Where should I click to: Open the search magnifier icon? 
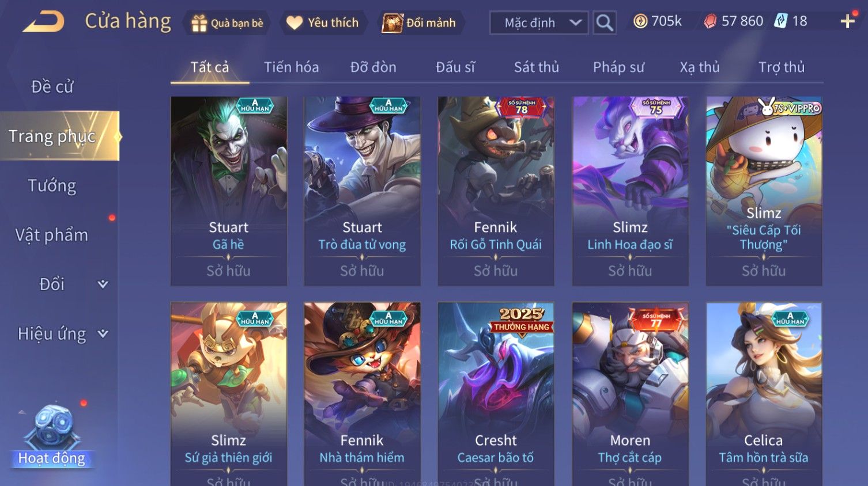coord(605,23)
